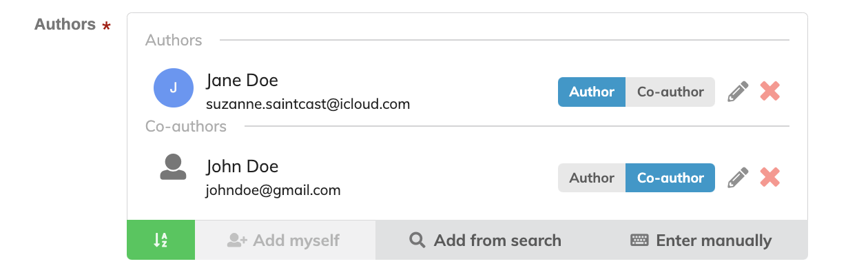Click Jane Doe's name
868x277 pixels.
point(242,81)
